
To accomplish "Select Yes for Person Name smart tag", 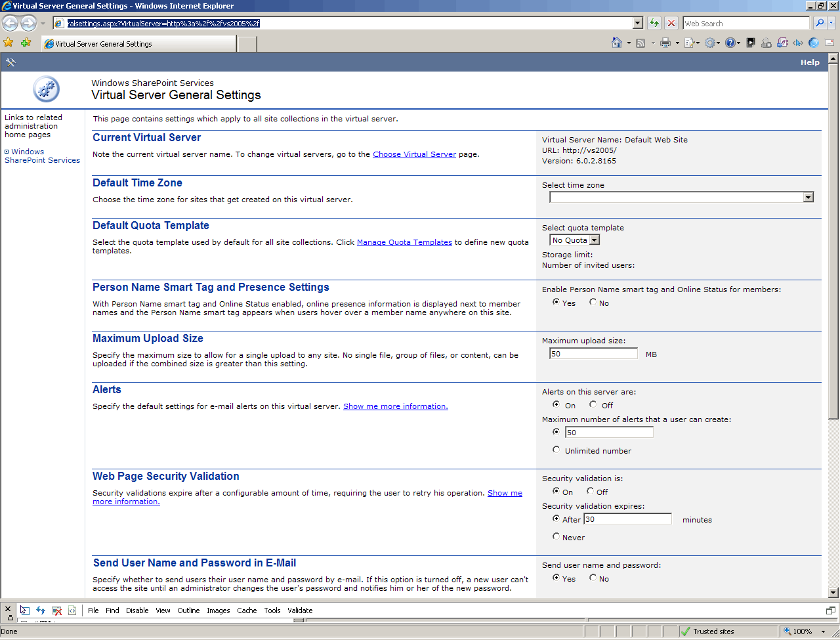I will [556, 303].
